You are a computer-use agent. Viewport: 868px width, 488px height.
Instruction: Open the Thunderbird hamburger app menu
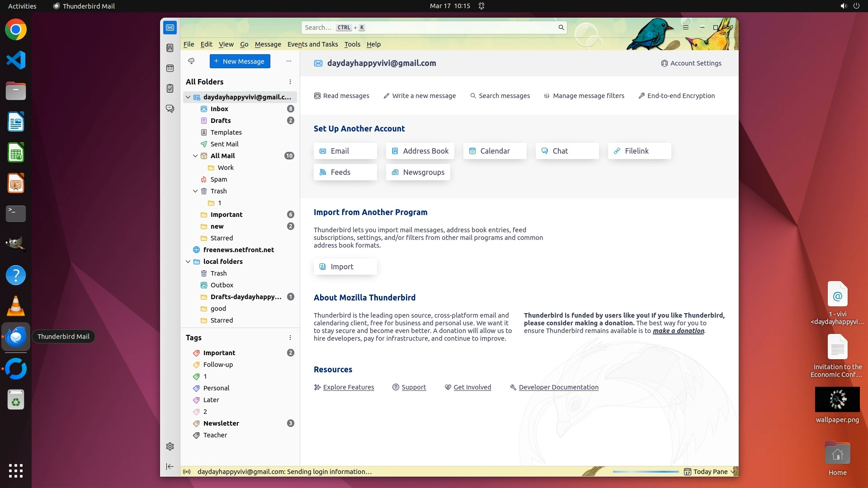pos(685,28)
